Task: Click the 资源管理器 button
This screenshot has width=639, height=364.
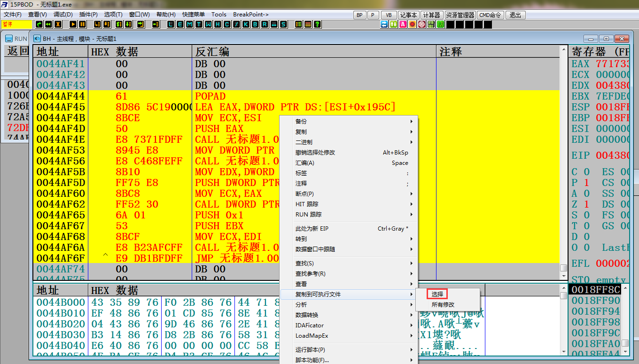Action: point(460,15)
